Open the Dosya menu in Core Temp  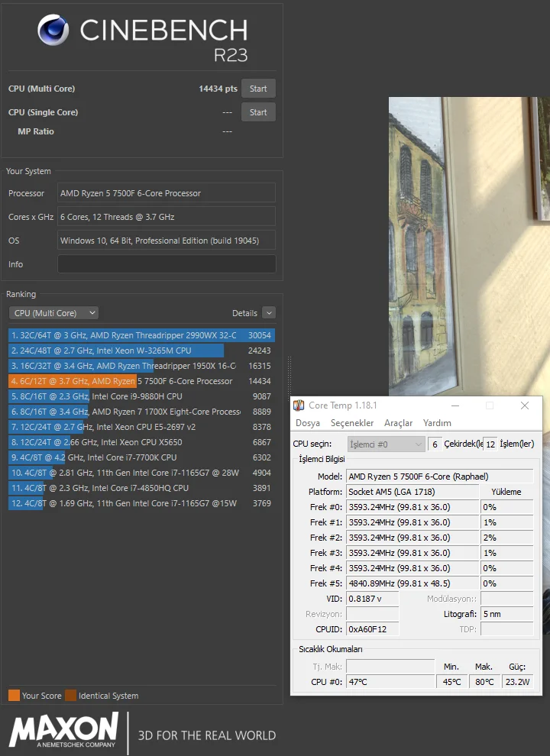(x=308, y=423)
